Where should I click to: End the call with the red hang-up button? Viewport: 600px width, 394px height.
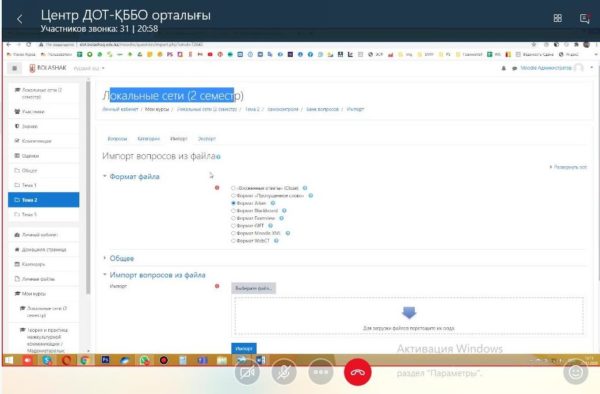pos(357,372)
